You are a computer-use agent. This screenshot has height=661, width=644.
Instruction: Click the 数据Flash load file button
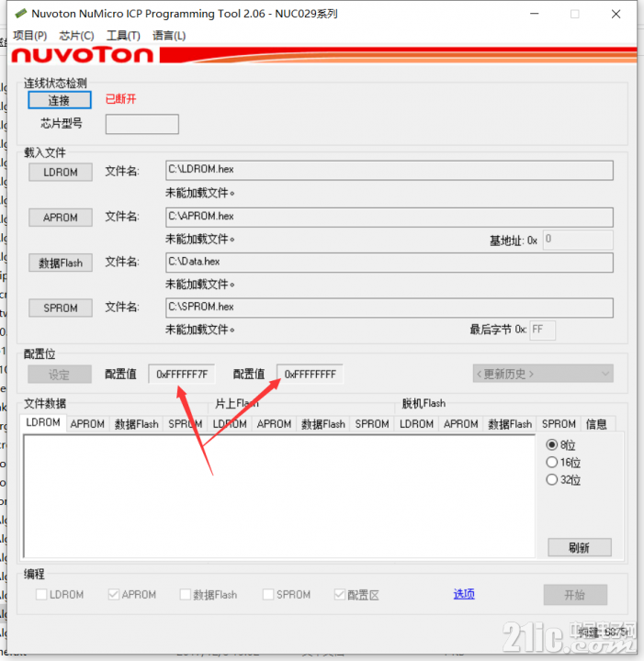(61, 263)
